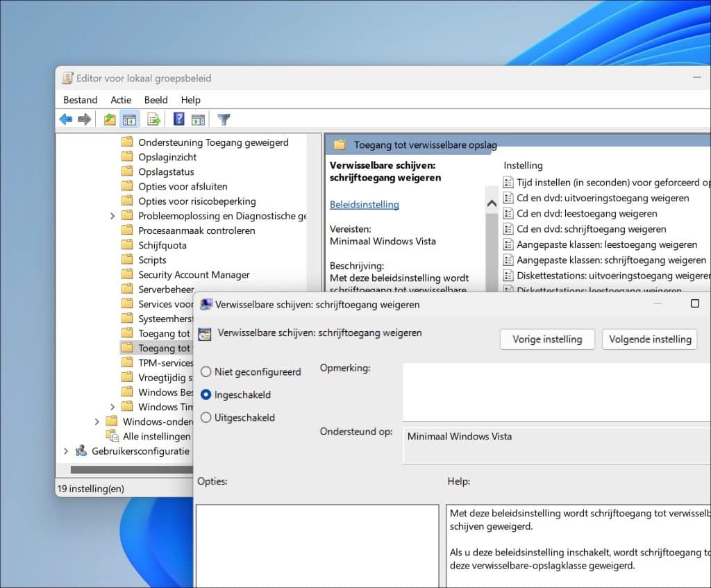Click Export list toolbar icon

pyautogui.click(x=153, y=119)
